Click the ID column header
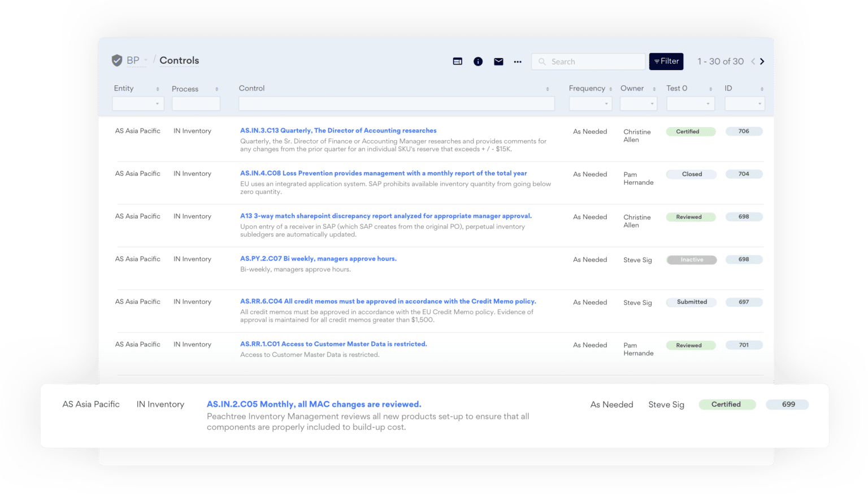The height and width of the screenshot is (496, 868). (x=728, y=89)
